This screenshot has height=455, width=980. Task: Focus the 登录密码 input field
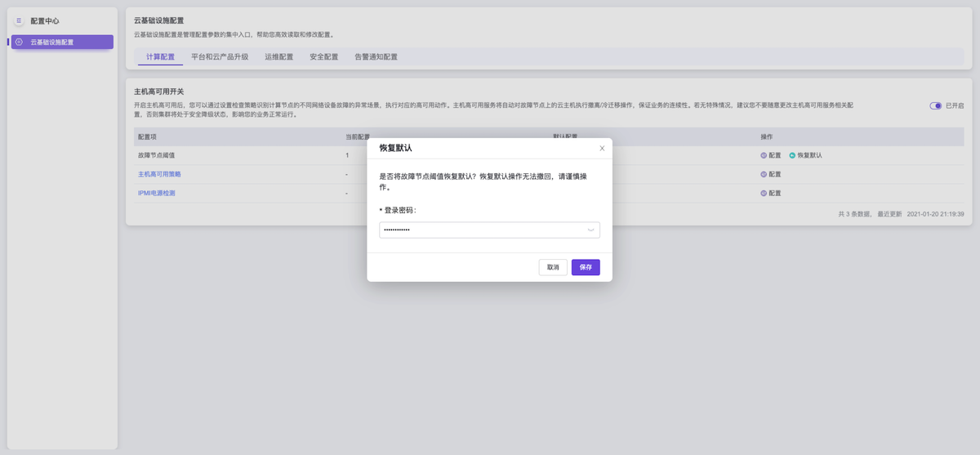(482, 230)
